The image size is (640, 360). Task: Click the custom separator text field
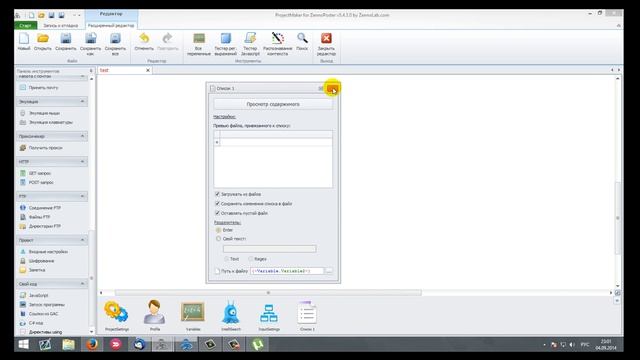(269, 249)
